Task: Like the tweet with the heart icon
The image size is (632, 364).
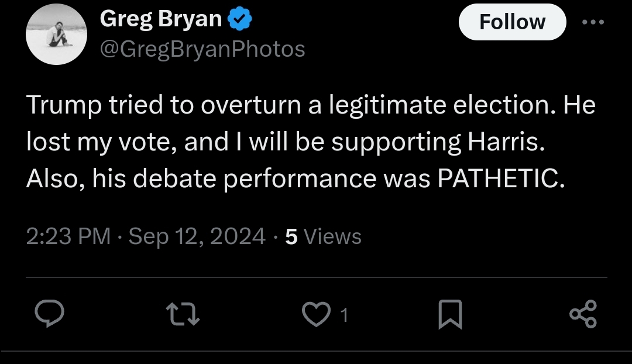Action: 317,314
